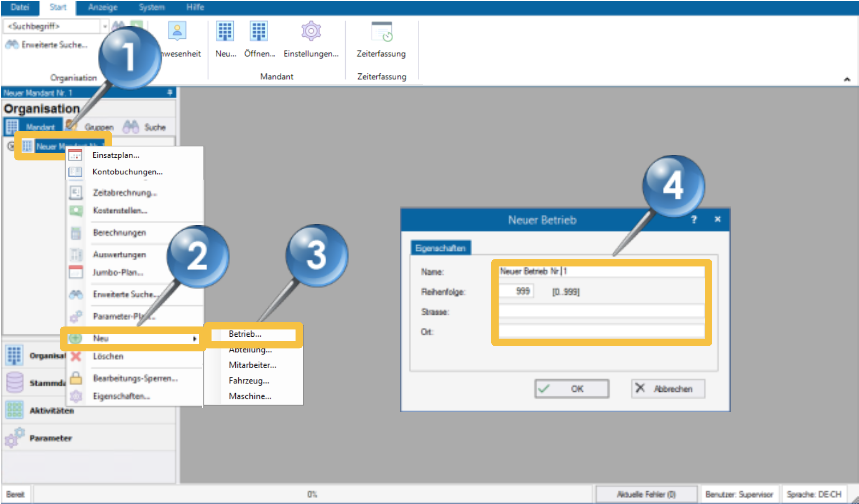The width and height of the screenshot is (859, 504).
Task: Click the Reihenfolge number field
Action: [x=516, y=291]
